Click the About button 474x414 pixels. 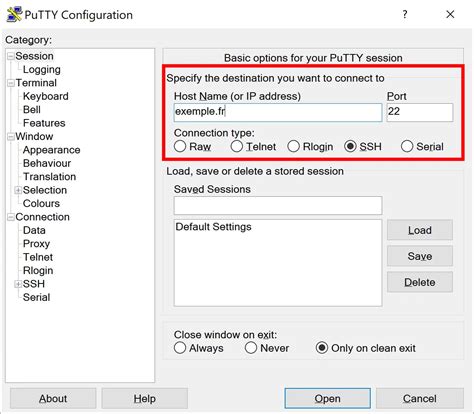(x=53, y=398)
